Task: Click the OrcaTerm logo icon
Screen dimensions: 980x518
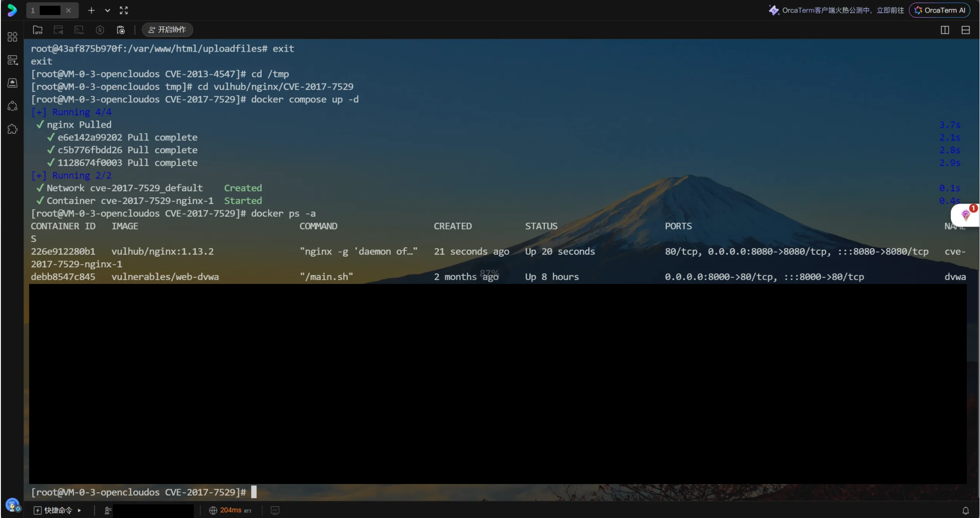Action: click(x=12, y=10)
